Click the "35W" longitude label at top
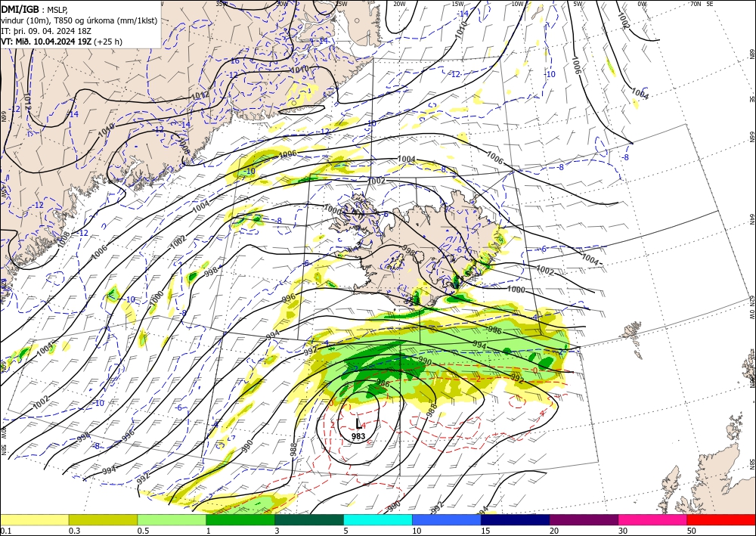This screenshot has width=756, height=536. [222, 4]
